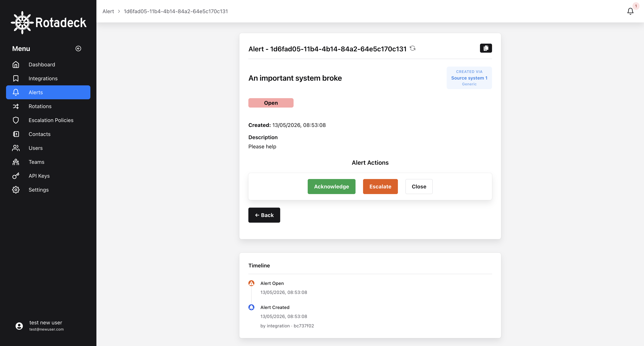Acknowledge the alert
The height and width of the screenshot is (346, 644).
pos(331,187)
